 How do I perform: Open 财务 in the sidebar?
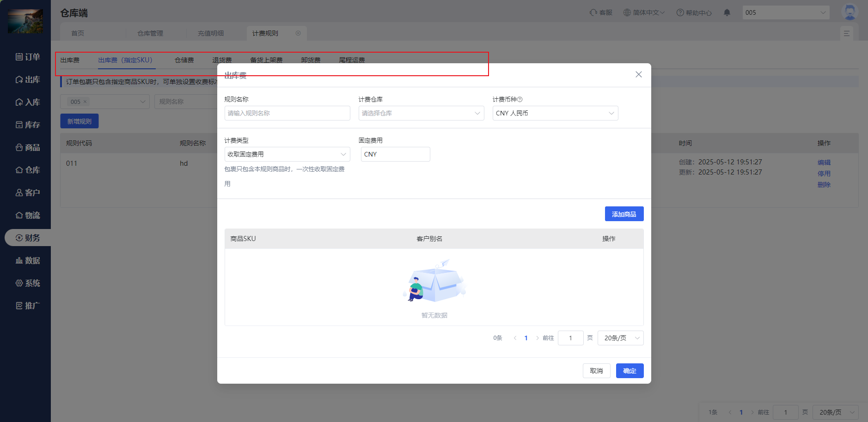(27, 238)
